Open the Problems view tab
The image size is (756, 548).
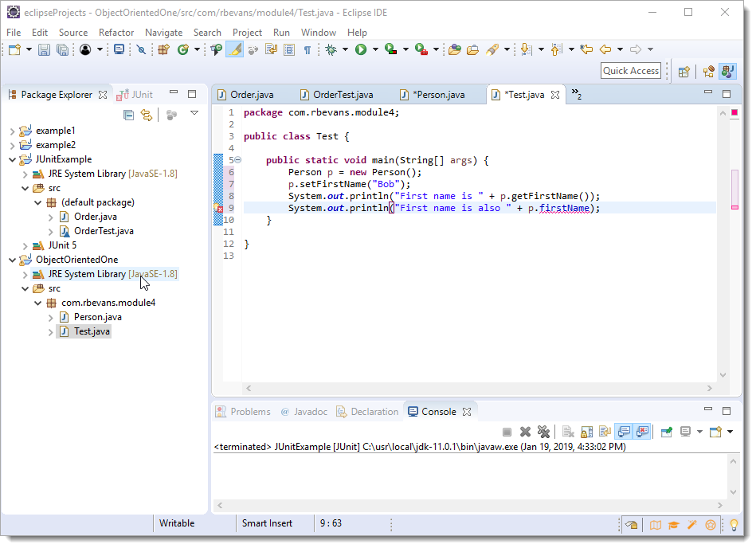point(244,412)
